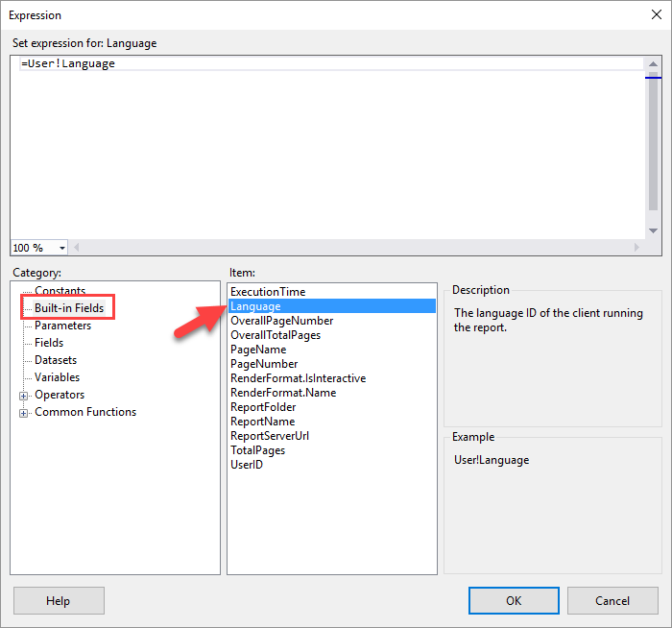Screen dimensions: 672x628
Task: Click the horizontal scrollbar left arrow
Action: coord(76,248)
